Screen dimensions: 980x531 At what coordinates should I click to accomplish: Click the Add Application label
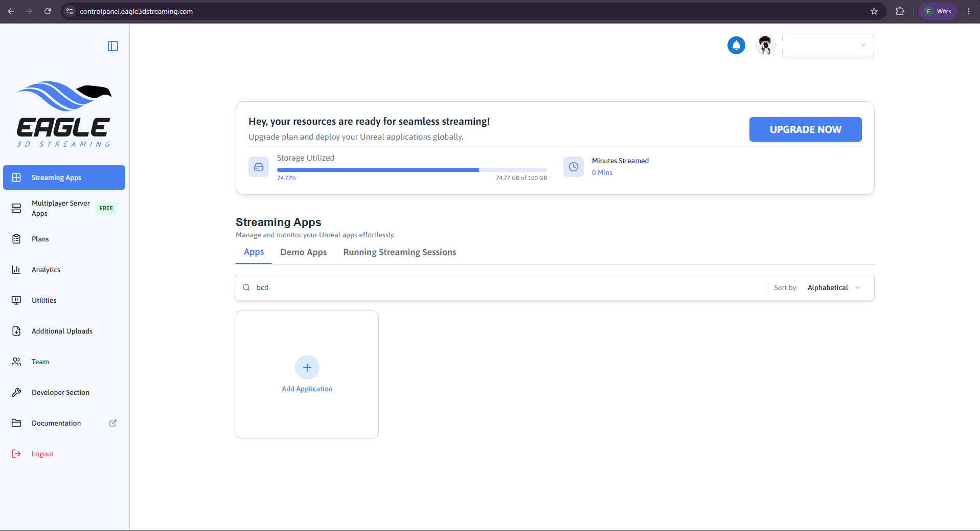click(307, 389)
